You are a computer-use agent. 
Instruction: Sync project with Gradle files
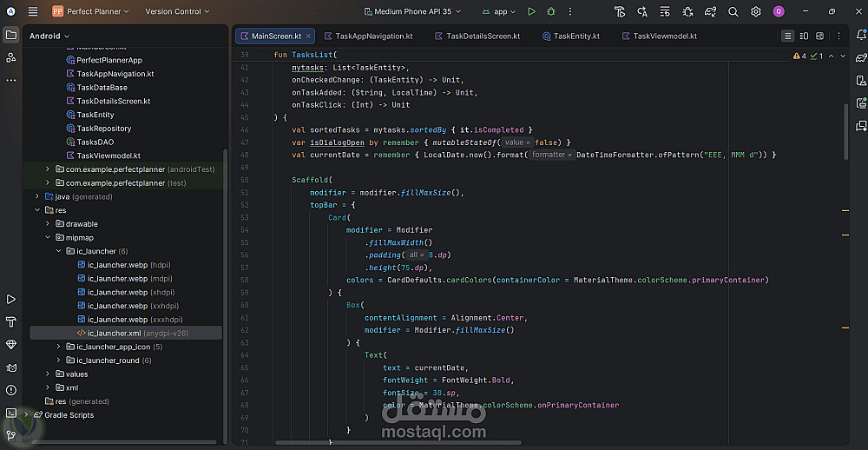[x=710, y=11]
